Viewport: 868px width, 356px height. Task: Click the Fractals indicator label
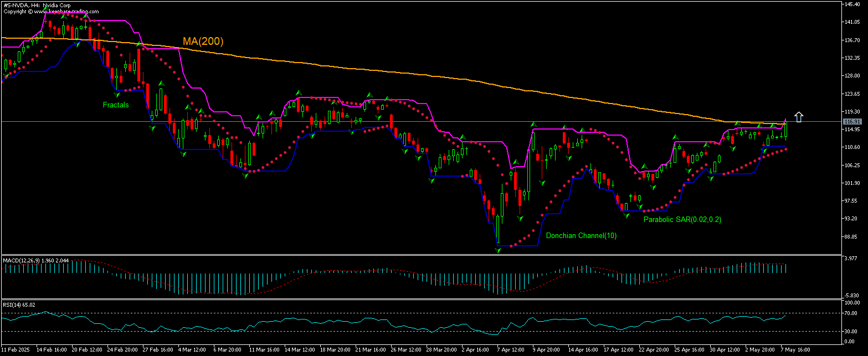[115, 105]
